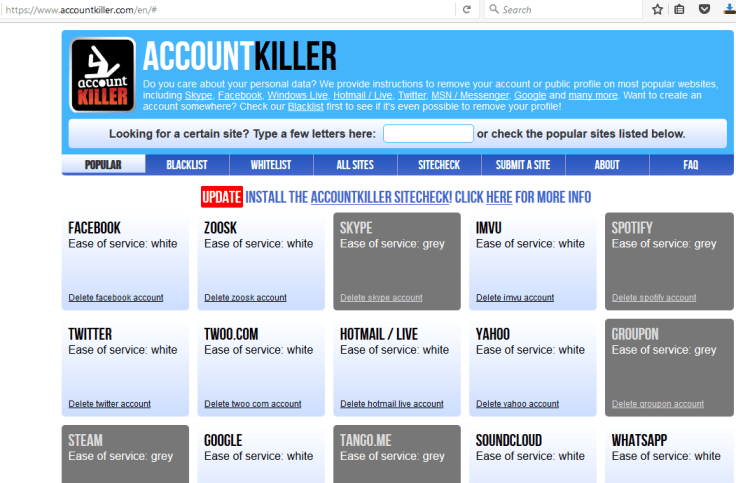
Task: Select the SPOTIFY card heading
Action: coord(632,228)
